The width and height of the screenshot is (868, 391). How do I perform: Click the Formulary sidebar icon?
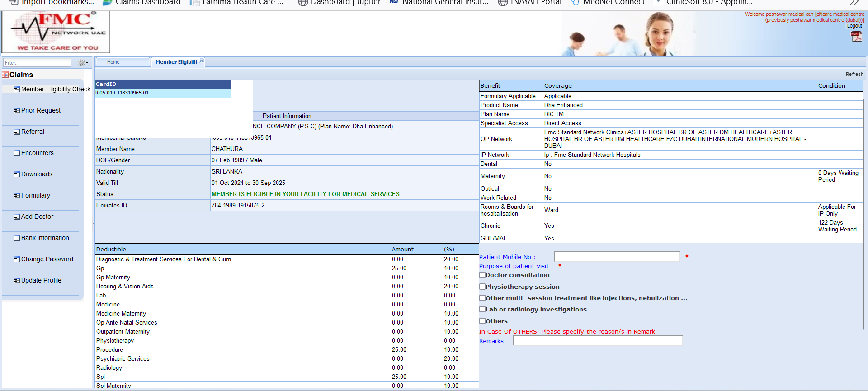pos(17,196)
